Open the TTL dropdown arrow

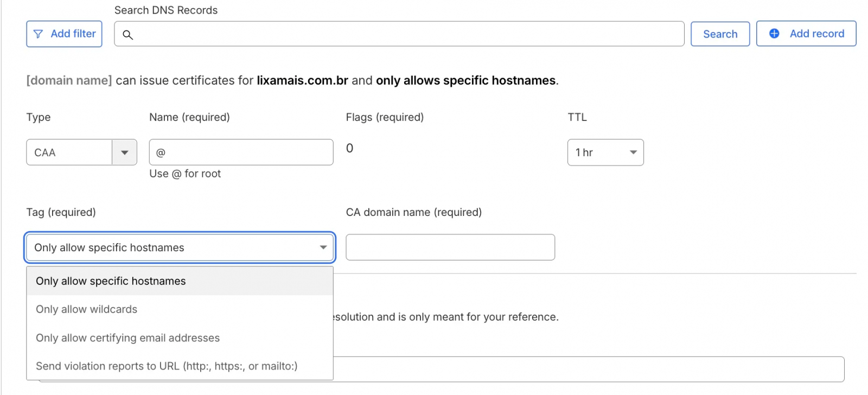(x=633, y=152)
